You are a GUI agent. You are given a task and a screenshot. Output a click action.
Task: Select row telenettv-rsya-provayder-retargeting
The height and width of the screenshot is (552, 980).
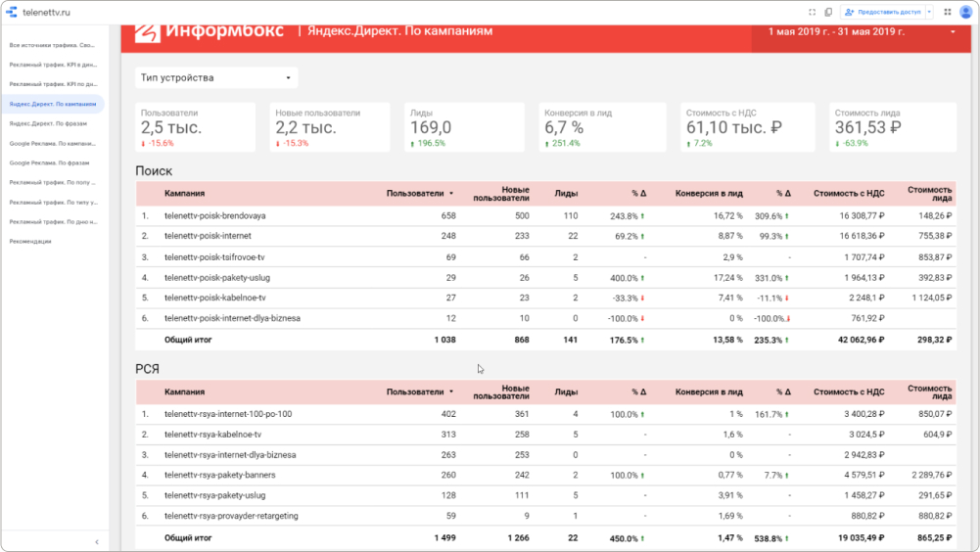[x=545, y=516]
